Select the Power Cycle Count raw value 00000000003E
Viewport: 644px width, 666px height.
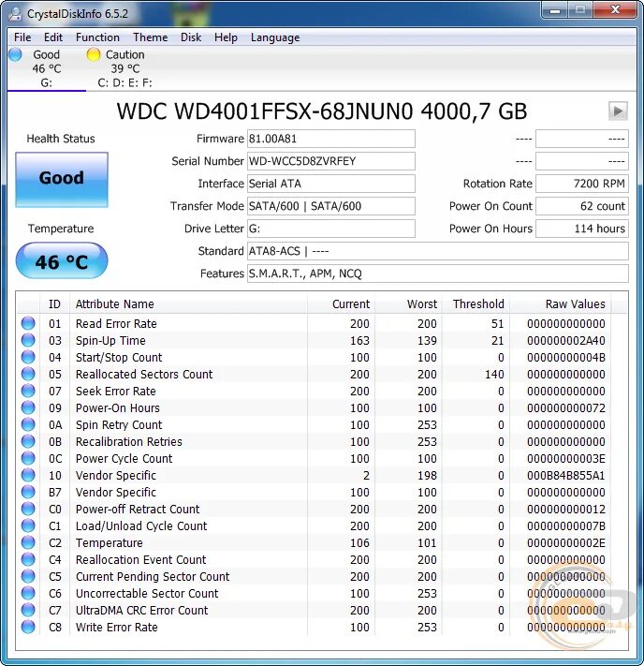(566, 459)
